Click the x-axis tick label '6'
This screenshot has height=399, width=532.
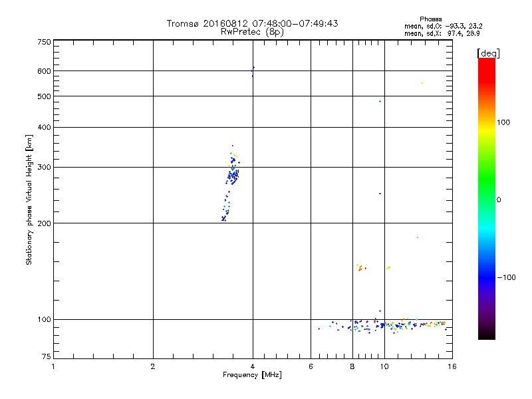[x=311, y=366]
